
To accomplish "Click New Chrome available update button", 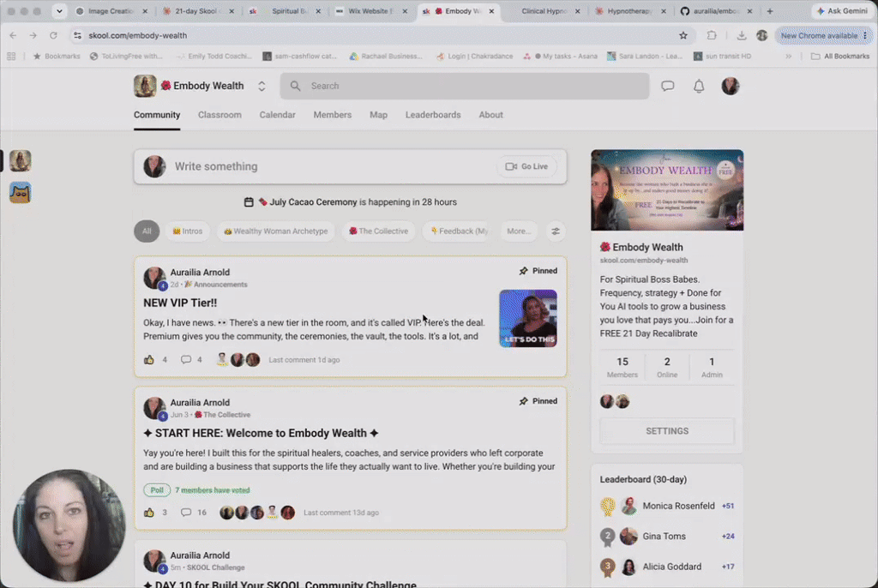I will (x=823, y=35).
